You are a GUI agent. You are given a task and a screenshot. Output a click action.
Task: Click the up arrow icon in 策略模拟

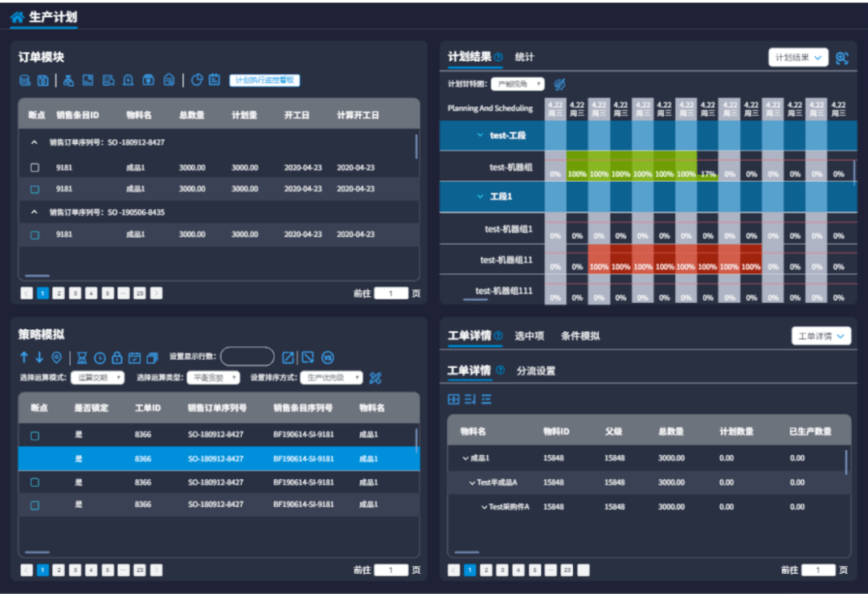24,358
